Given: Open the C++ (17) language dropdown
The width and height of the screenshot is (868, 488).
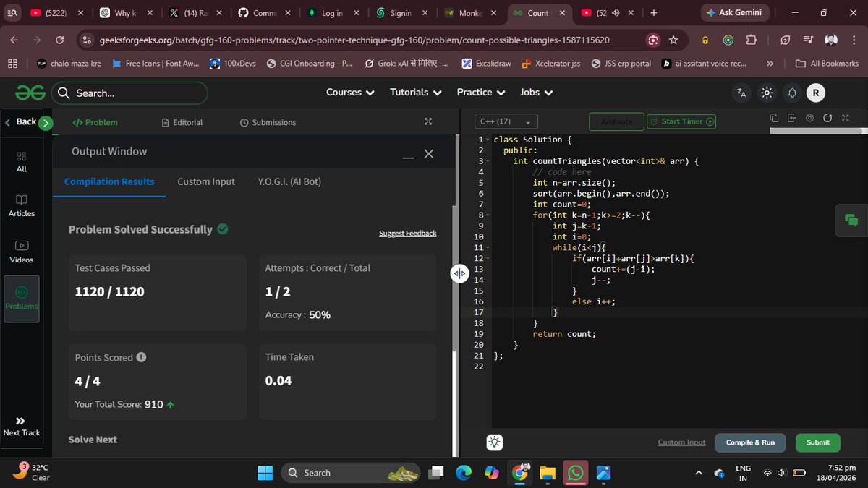Looking at the screenshot, I should coord(506,121).
